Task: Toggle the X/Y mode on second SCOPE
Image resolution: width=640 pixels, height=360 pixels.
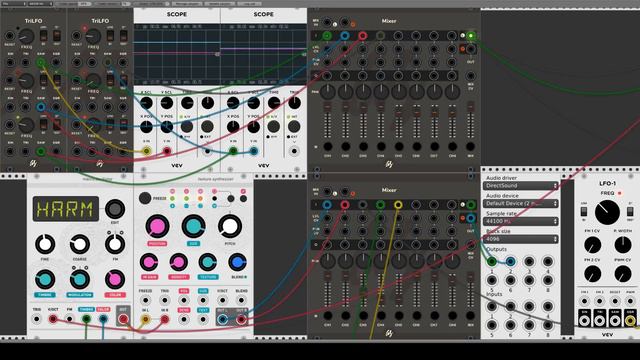Action: pos(273,127)
